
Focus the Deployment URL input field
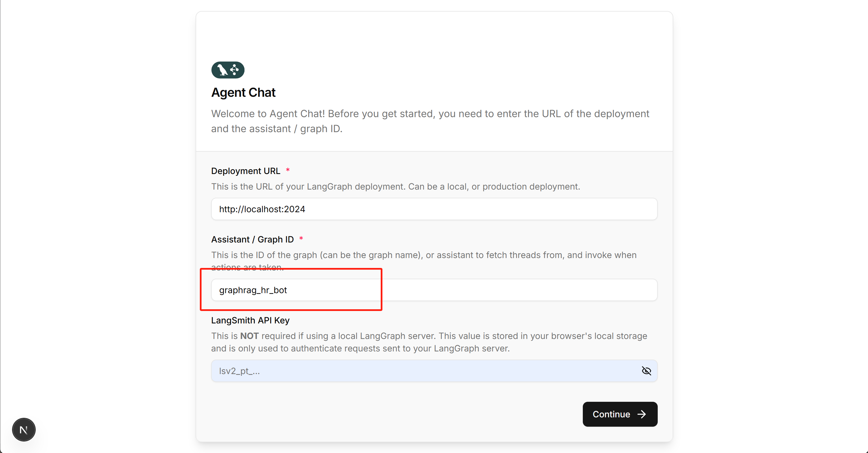434,209
